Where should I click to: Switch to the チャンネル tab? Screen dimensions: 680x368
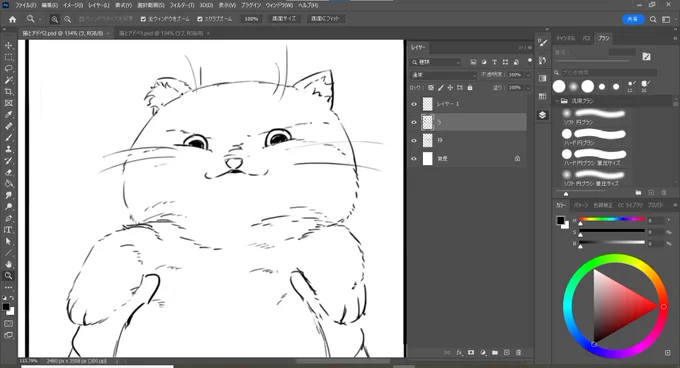[x=566, y=38]
